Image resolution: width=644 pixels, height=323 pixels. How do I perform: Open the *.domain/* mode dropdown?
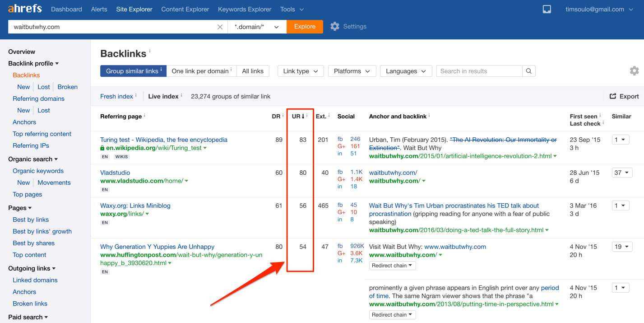click(257, 27)
